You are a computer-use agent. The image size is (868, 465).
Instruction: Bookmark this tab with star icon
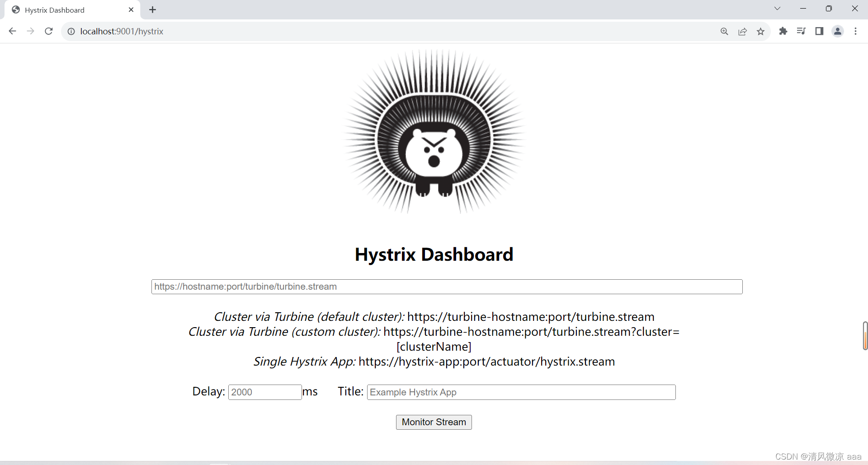(760, 31)
